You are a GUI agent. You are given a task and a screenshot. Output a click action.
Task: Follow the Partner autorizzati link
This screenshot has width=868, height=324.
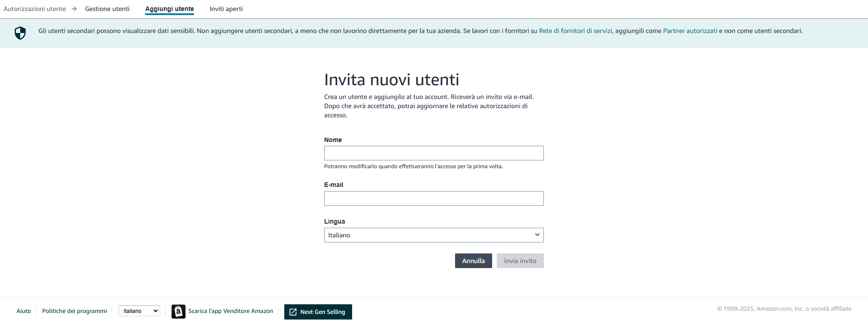point(690,31)
